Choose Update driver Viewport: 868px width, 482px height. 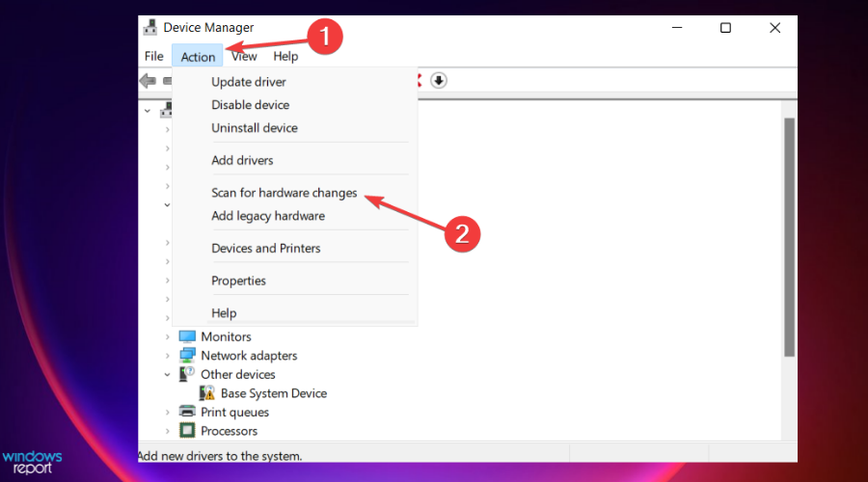tap(249, 82)
